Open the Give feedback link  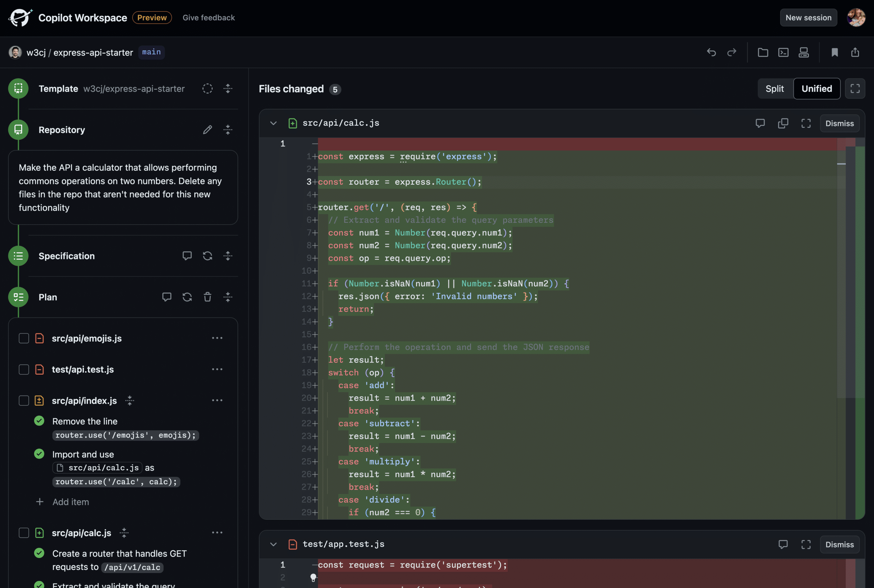tap(209, 18)
